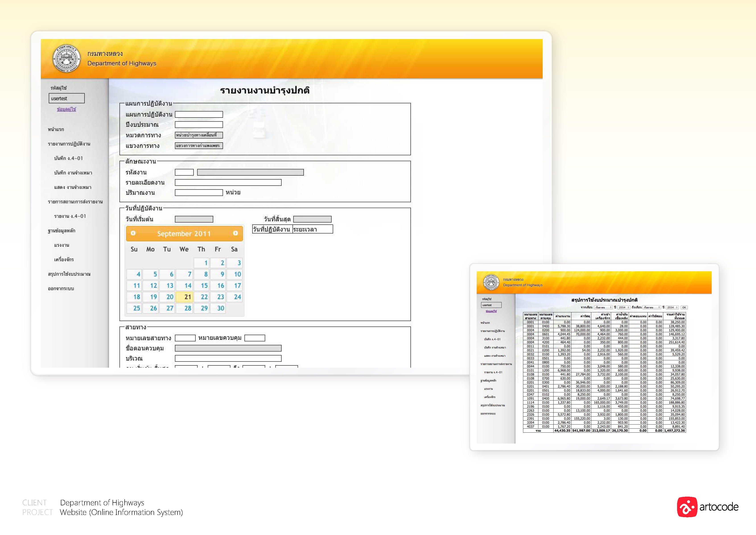Open the first ปี 2554 year dropdown
This screenshot has width=756, height=535.
[624, 307]
